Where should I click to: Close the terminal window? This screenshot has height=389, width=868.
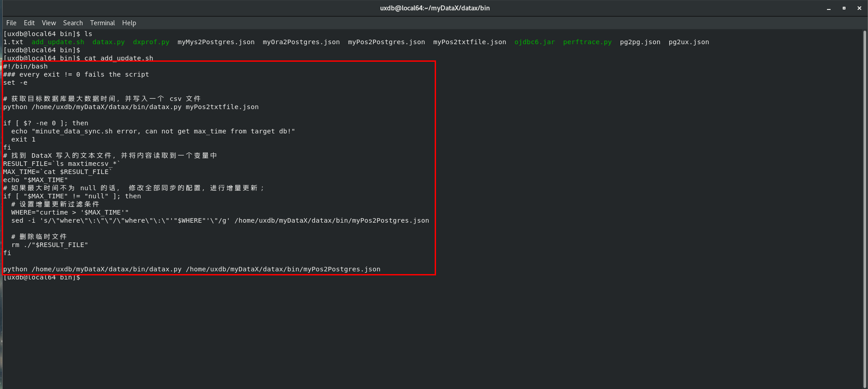[x=859, y=8]
